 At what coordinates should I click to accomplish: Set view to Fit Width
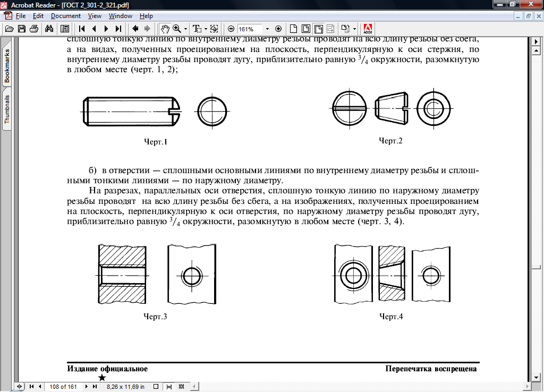point(318,29)
